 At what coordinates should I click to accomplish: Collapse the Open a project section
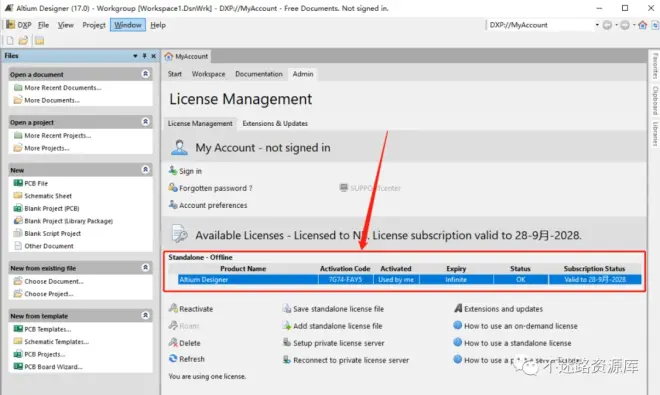(x=146, y=122)
